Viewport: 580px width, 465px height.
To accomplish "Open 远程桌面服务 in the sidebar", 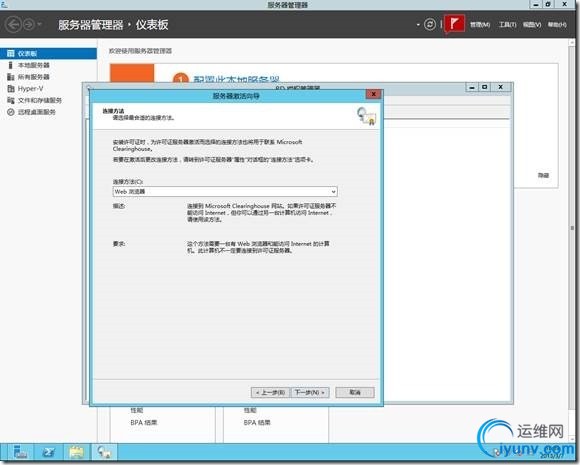I will coord(37,112).
